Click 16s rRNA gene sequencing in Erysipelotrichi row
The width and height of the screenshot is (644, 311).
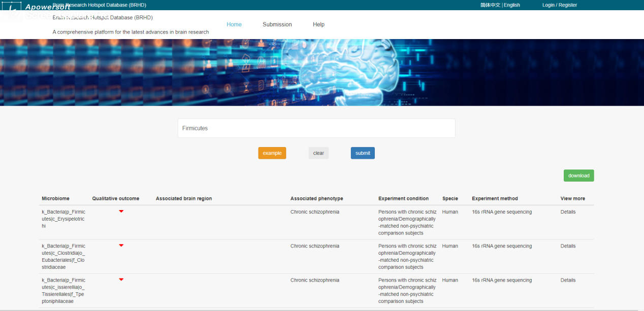502,212
